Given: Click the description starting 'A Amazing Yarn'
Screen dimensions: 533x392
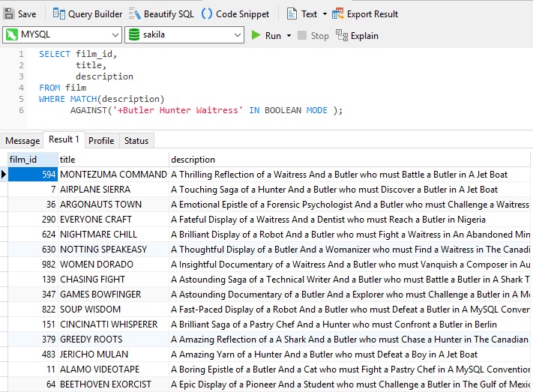Looking at the screenshot, I should 351,354.
